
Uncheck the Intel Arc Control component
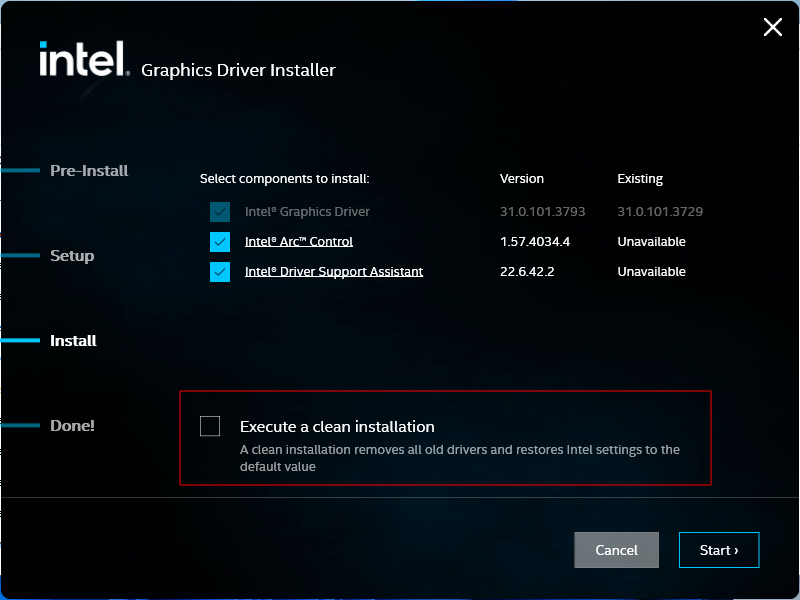[220, 241]
